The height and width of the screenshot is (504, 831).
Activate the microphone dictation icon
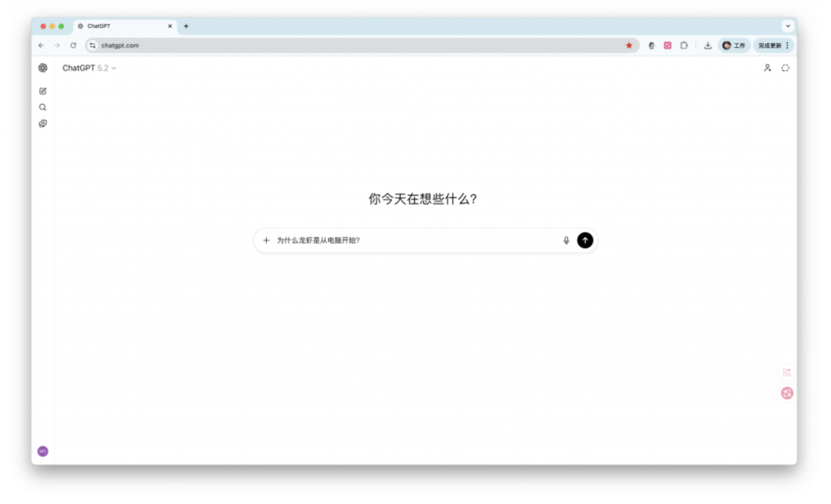point(566,241)
